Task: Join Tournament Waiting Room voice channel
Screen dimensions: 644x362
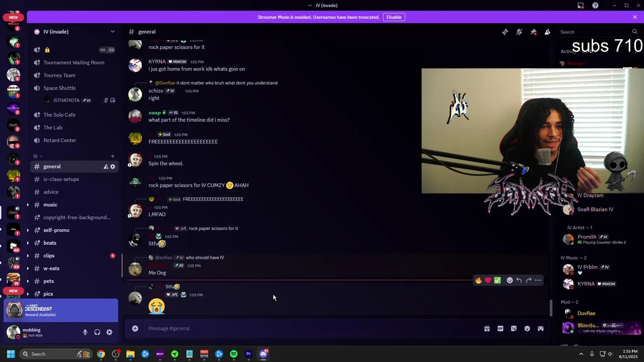Action: point(74,62)
